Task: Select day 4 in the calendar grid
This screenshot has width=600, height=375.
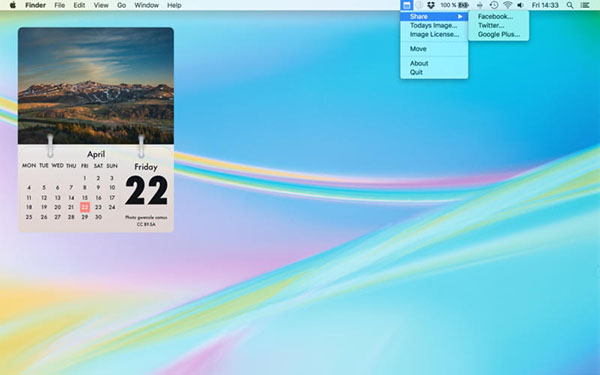Action: [29, 188]
